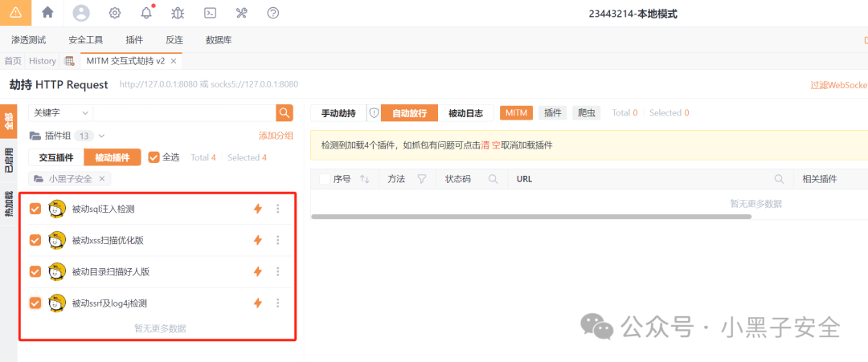This screenshot has width=868, height=362.
Task: Click lightning icon for 被动目录扫描好人版
Action: pos(257,271)
